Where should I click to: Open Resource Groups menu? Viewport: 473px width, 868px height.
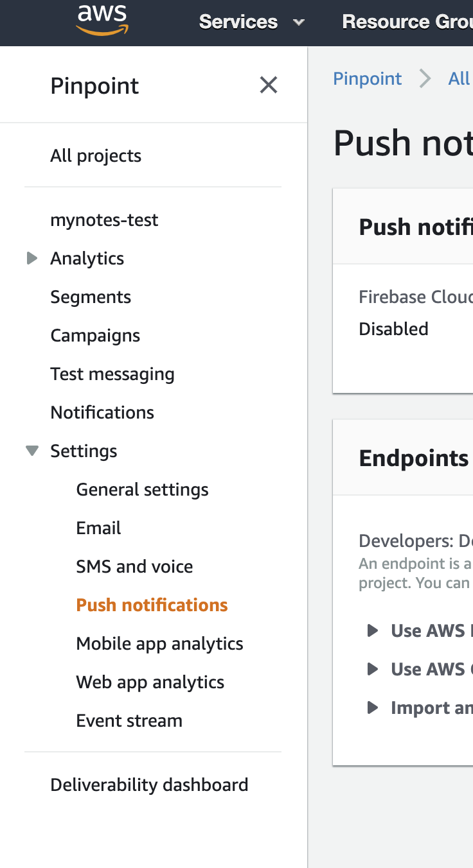pos(406,22)
